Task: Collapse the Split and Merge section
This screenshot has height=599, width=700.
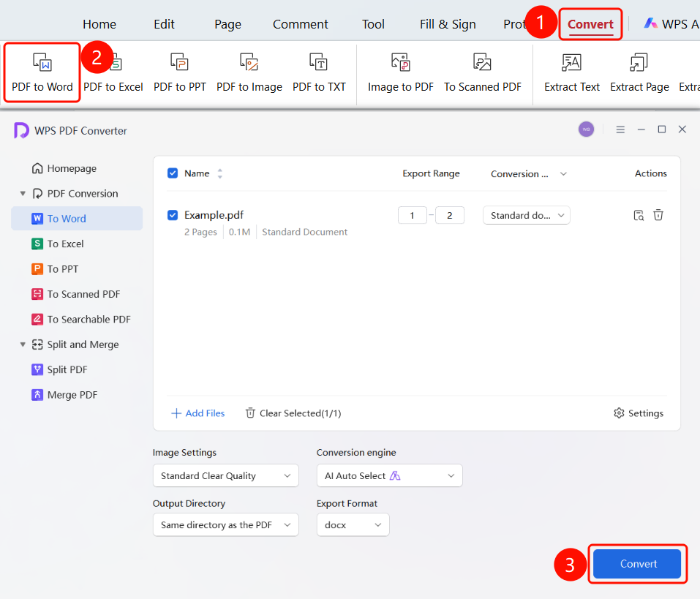Action: (x=23, y=344)
